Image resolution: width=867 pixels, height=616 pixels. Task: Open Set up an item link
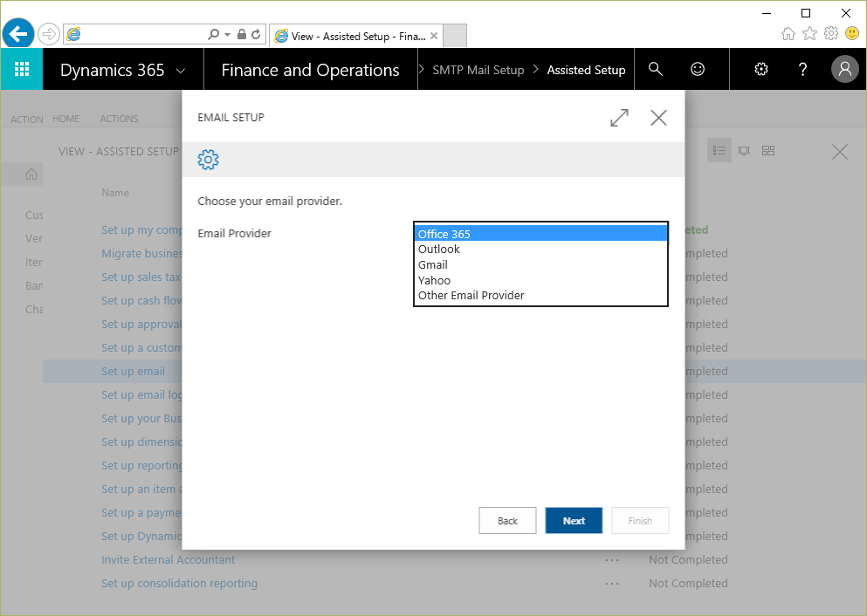pos(141,489)
